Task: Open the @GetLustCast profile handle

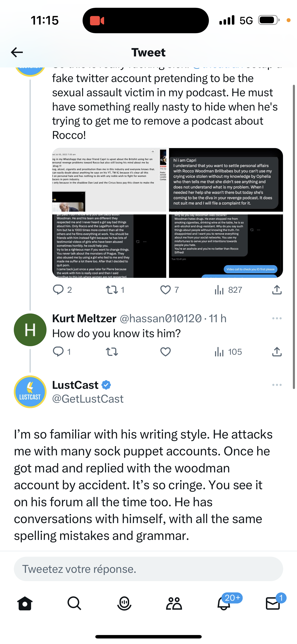Action: [x=88, y=399]
